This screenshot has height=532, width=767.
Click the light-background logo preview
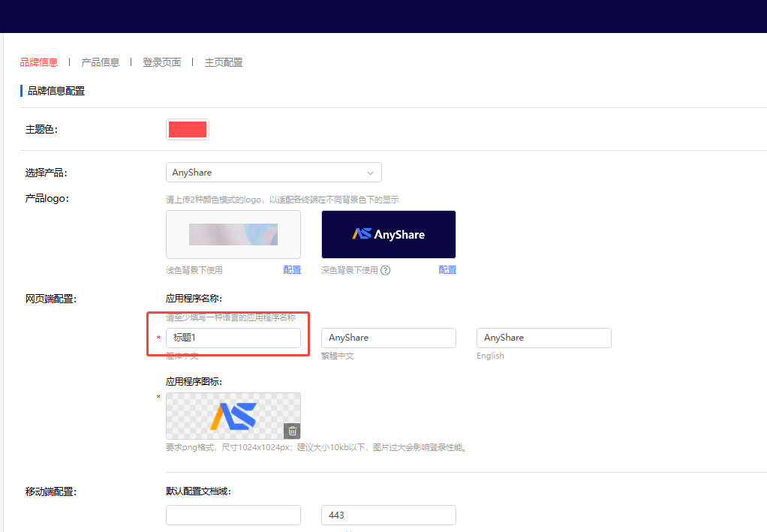coord(233,233)
